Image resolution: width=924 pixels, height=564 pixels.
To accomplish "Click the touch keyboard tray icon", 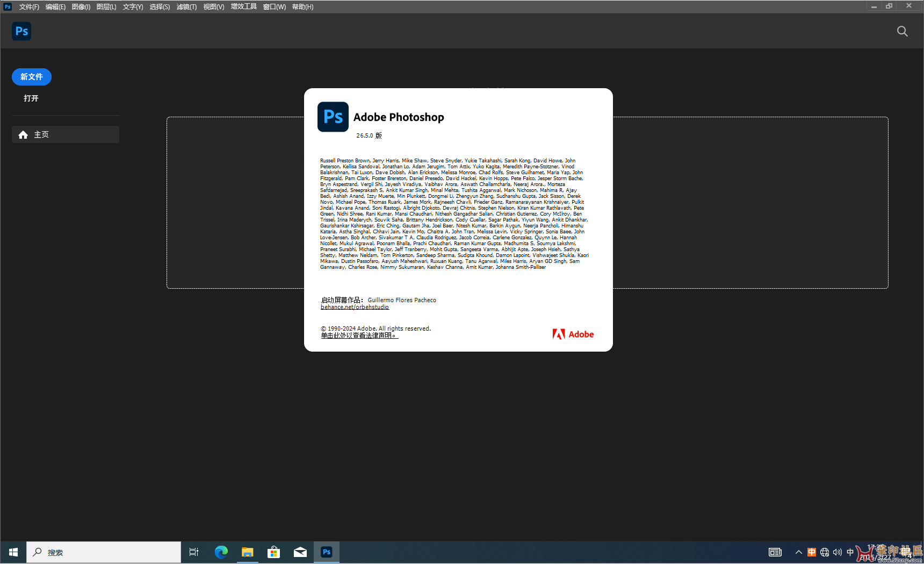I will 775,552.
